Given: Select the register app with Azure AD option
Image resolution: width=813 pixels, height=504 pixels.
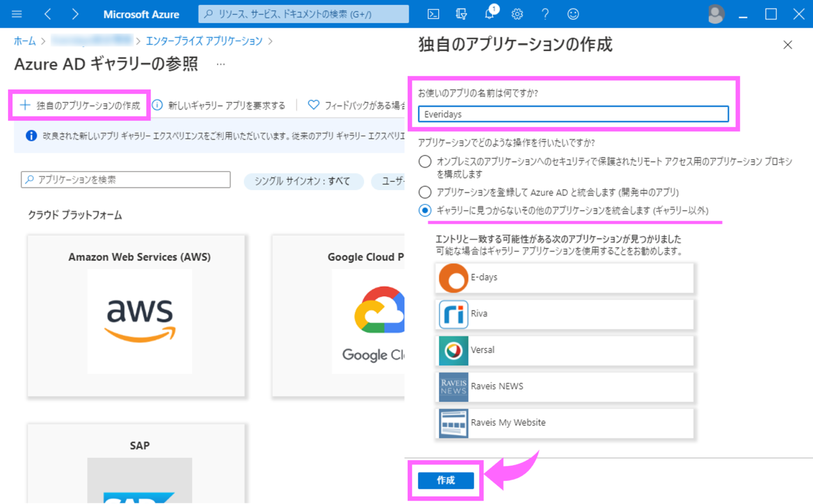Looking at the screenshot, I should 425,192.
